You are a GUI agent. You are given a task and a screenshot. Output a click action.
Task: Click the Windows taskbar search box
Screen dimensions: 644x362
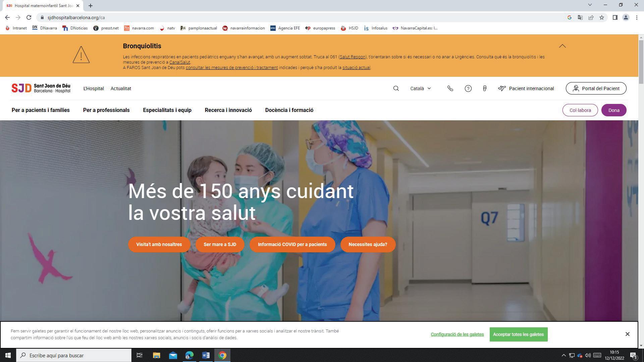[x=74, y=355]
